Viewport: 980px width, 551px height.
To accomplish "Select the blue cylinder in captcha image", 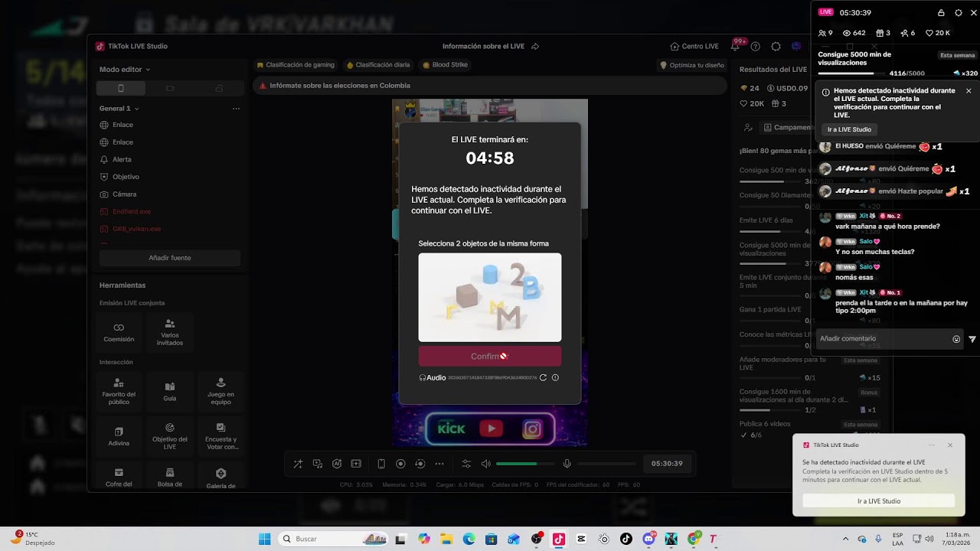I will [x=491, y=274].
